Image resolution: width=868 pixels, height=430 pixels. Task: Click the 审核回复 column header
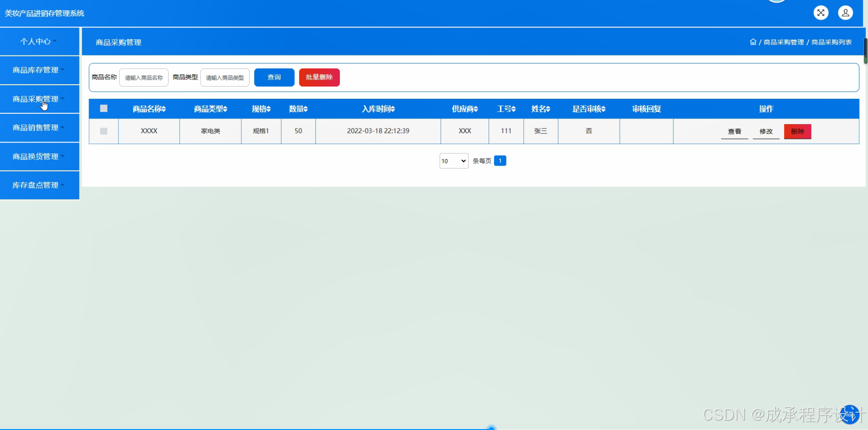646,109
